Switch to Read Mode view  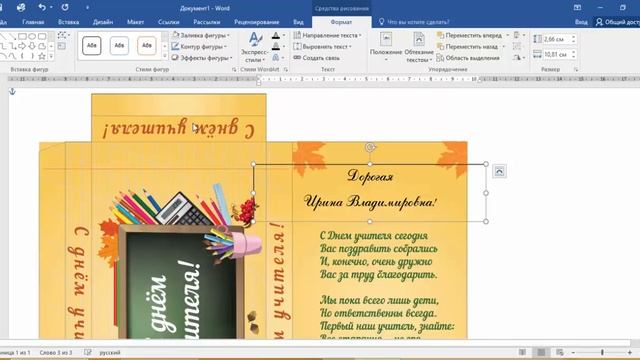pos(522,352)
